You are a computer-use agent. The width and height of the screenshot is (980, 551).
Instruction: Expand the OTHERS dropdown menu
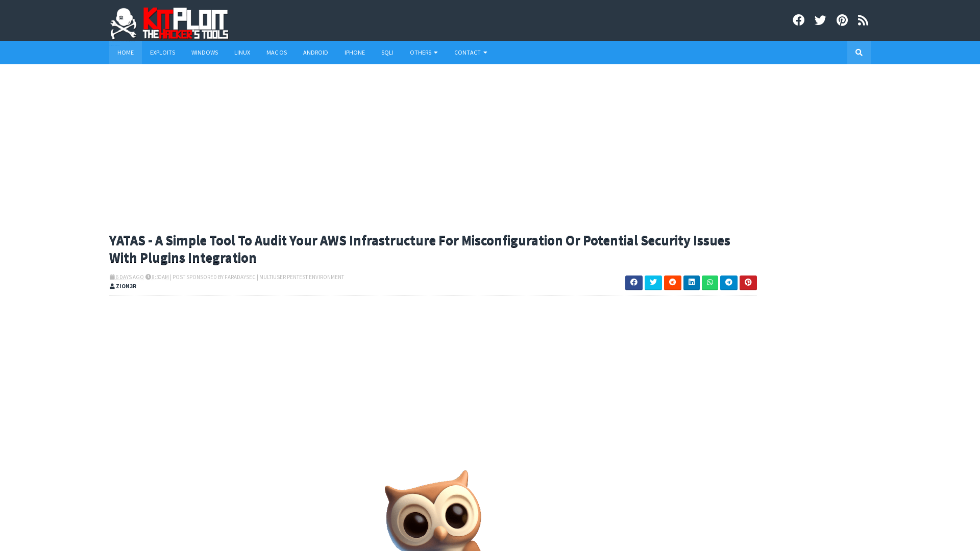coord(423,52)
